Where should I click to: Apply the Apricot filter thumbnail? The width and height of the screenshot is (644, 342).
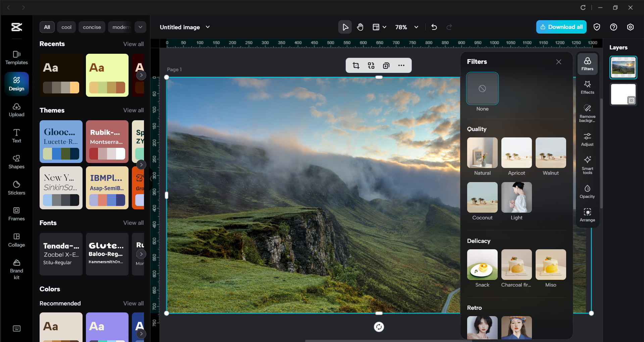[516, 153]
